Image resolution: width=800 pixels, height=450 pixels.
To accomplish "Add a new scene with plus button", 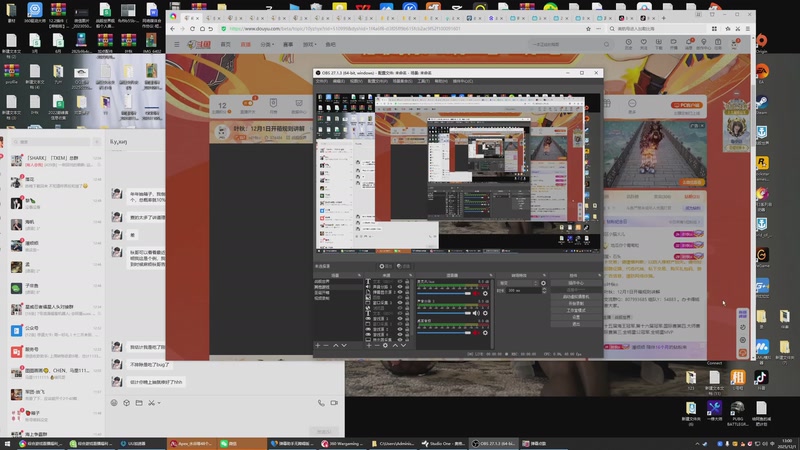I will click(318, 345).
